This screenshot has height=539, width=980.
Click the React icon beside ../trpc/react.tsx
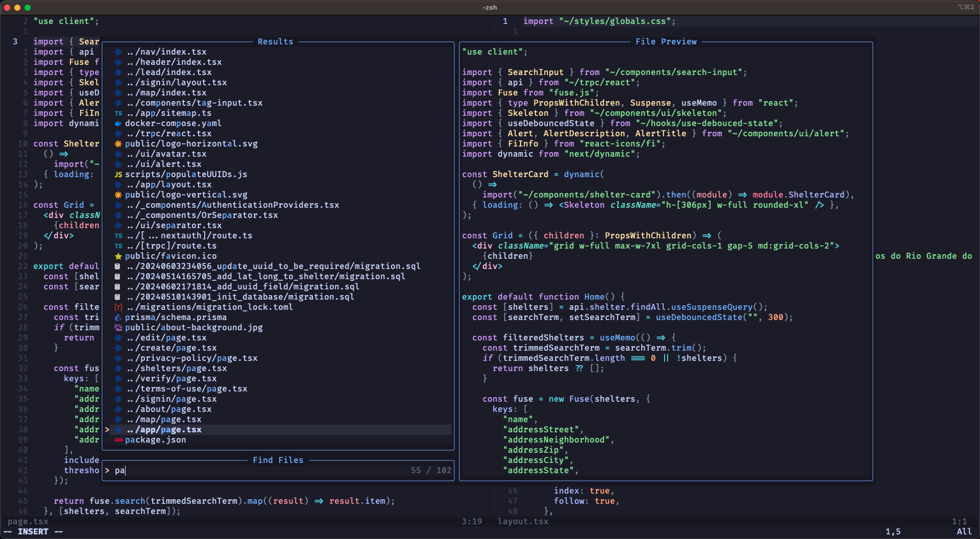click(x=118, y=134)
